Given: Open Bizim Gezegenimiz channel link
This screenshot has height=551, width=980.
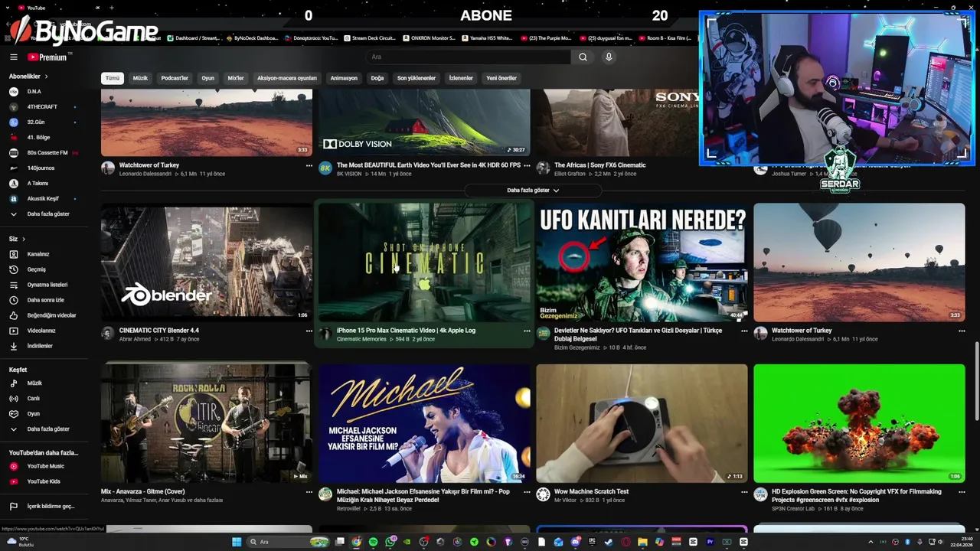Looking at the screenshot, I should 577,347.
